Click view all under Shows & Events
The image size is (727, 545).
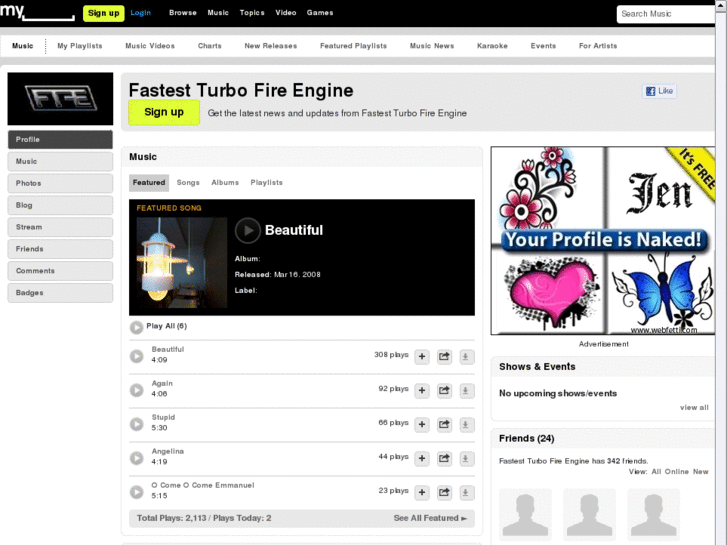[x=694, y=407]
